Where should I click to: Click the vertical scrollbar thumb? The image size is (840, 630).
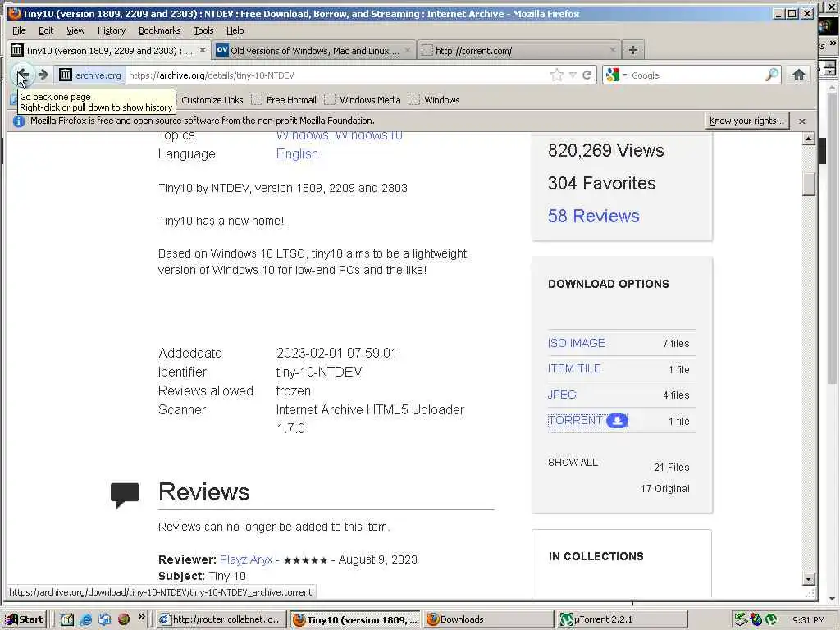[809, 184]
